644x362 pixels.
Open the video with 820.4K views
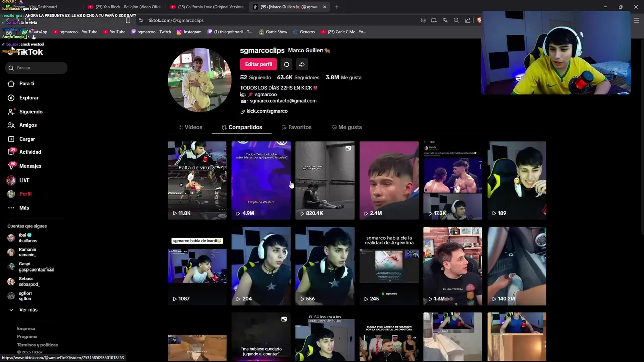pos(325,180)
